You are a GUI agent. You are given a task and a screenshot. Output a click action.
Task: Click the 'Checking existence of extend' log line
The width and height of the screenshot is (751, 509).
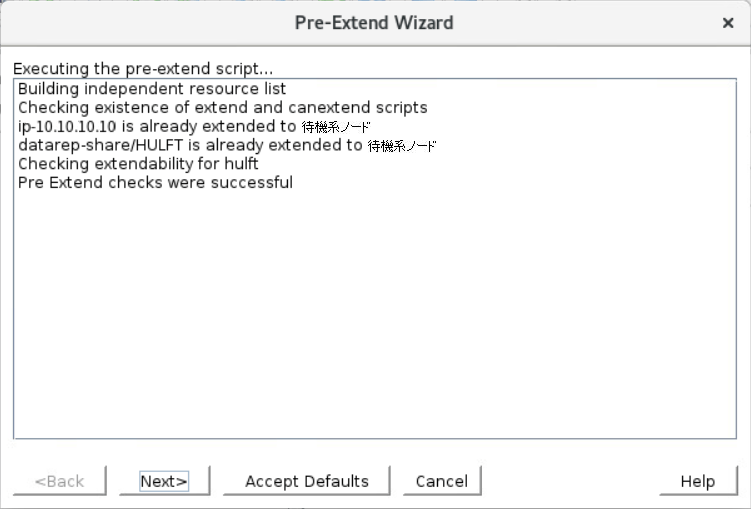pos(223,107)
